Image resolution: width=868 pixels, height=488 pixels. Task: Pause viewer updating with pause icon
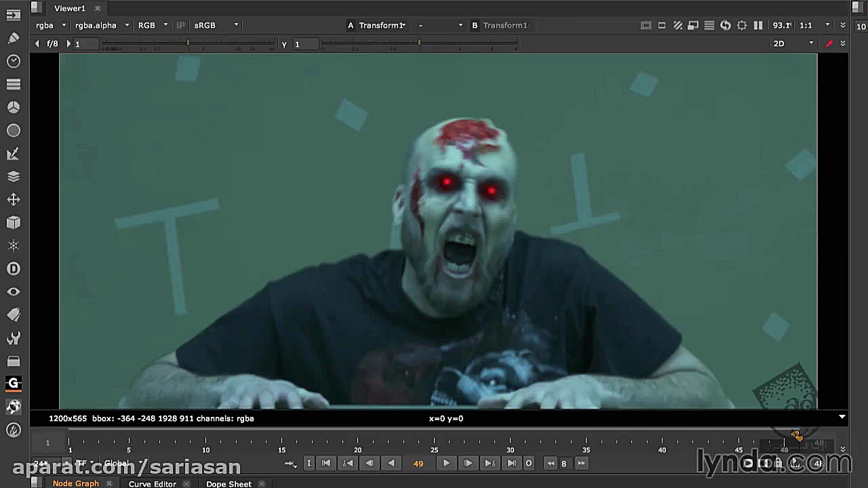click(x=758, y=25)
